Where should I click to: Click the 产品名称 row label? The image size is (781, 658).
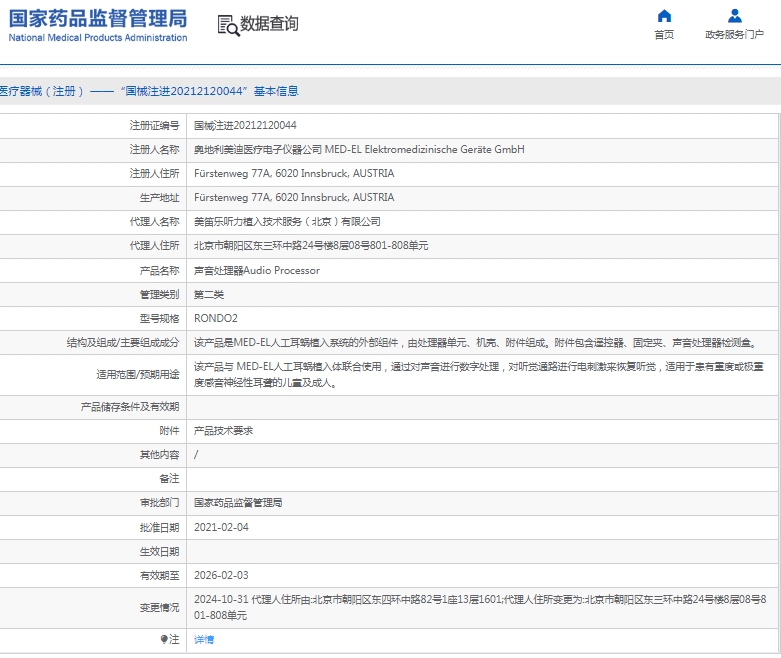[159, 270]
